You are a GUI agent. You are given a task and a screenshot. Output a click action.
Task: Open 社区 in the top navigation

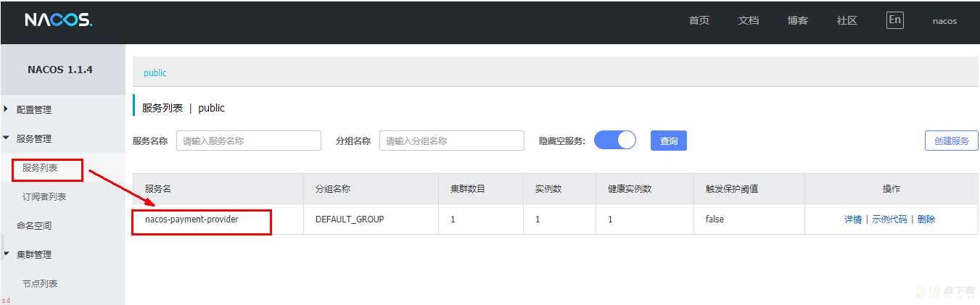click(x=847, y=20)
